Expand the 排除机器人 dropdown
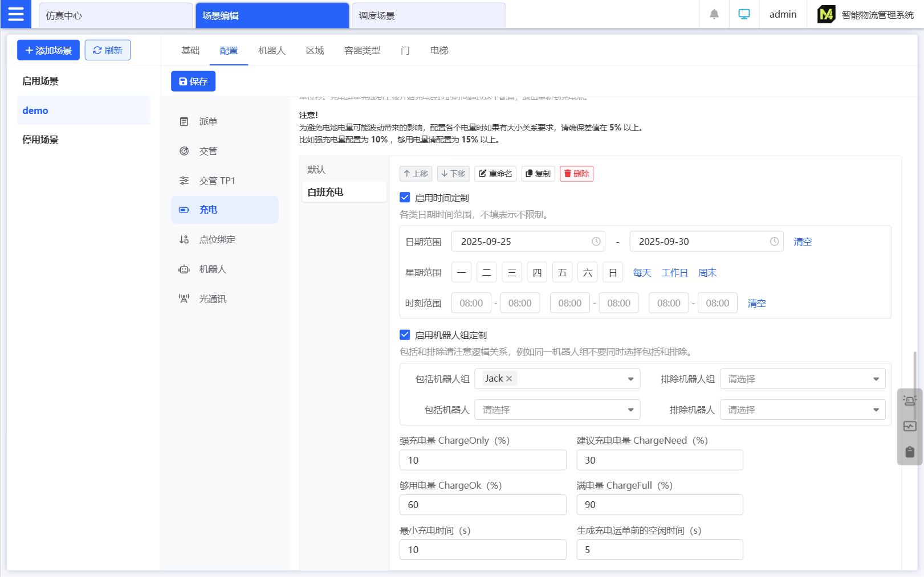924x577 pixels. coord(802,410)
